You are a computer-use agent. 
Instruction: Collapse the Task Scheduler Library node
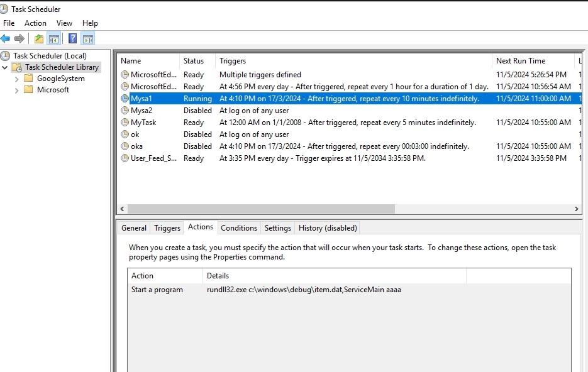(x=6, y=67)
